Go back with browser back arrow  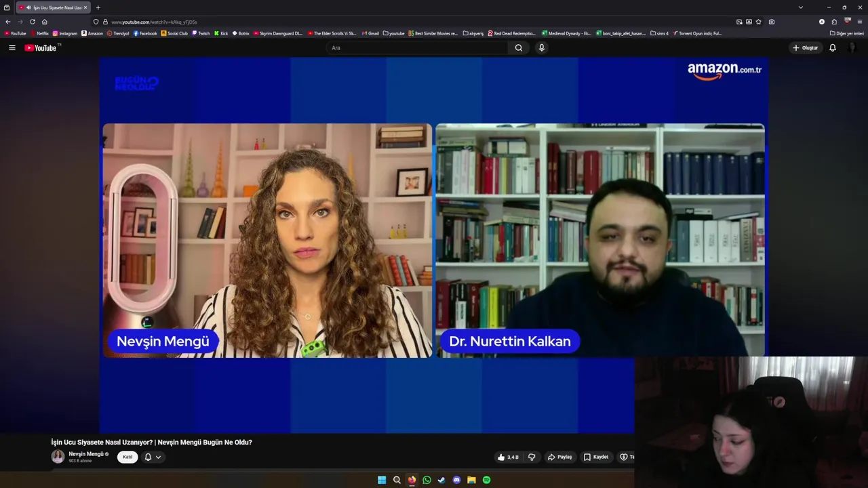point(8,22)
